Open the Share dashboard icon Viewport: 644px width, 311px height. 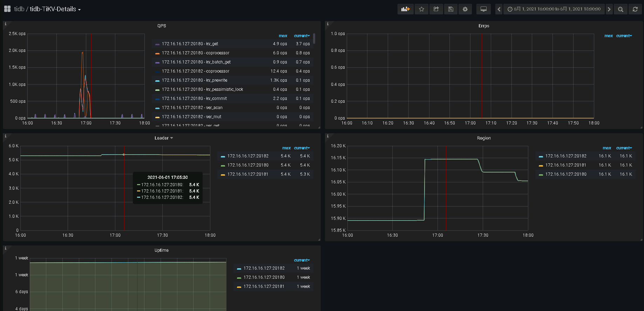click(436, 9)
